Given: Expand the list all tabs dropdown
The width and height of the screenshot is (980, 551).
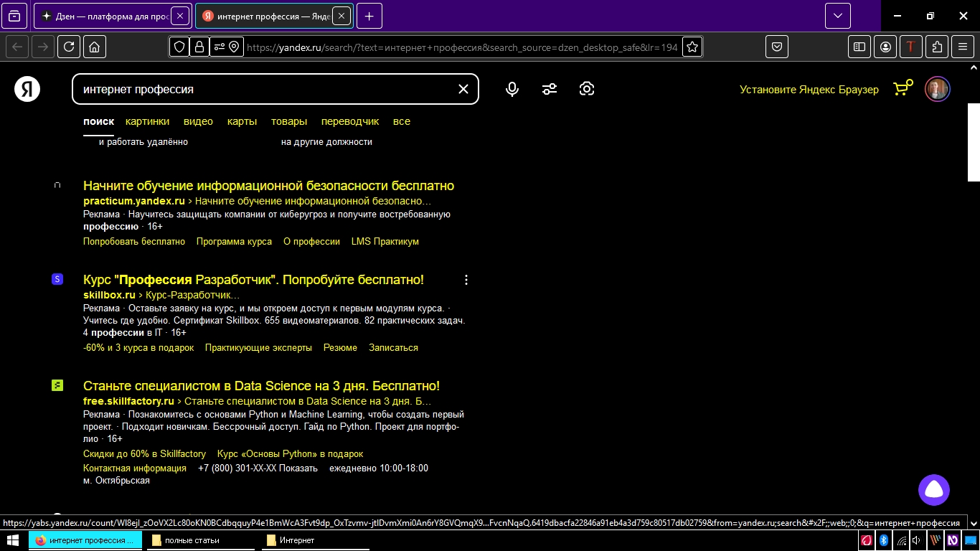Looking at the screenshot, I should (x=838, y=16).
